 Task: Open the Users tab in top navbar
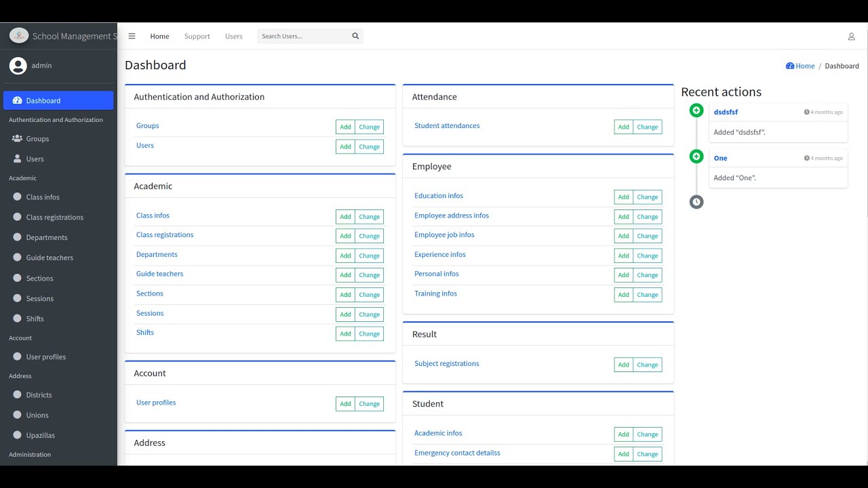pyautogui.click(x=234, y=37)
